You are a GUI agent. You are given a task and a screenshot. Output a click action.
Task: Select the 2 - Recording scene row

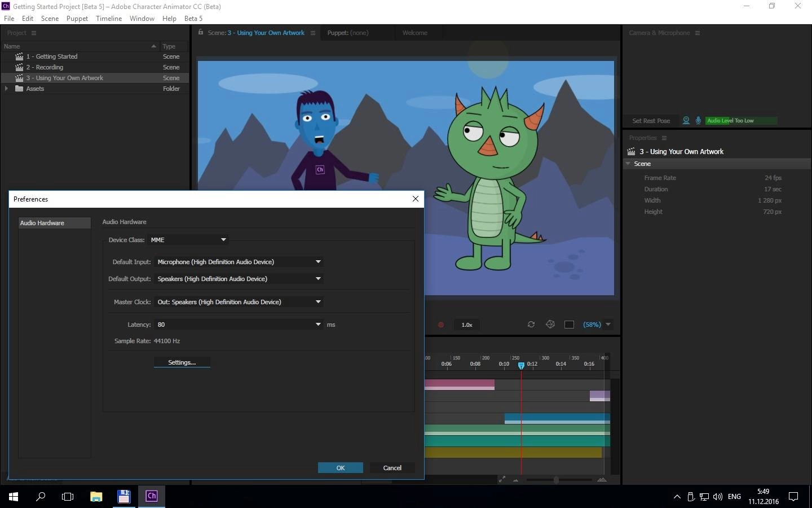[95, 67]
